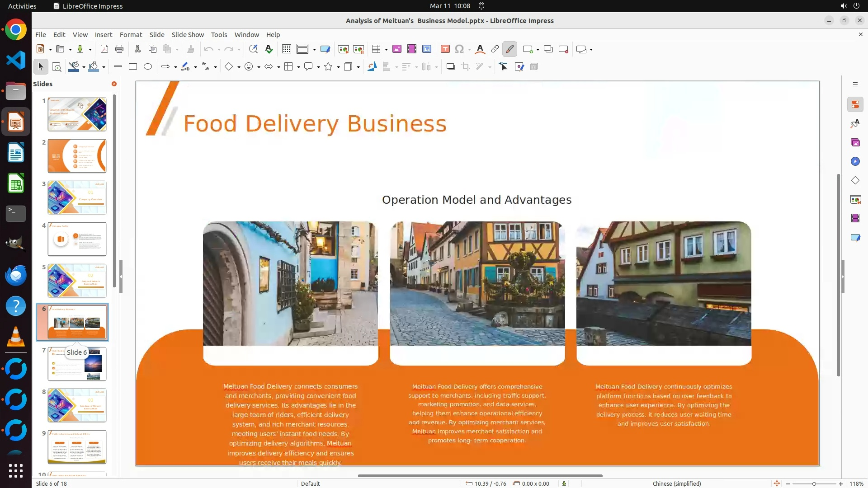Toggle the Show Draw Functions button
Screen dimensions: 868x488
pyautogui.click(x=510, y=49)
